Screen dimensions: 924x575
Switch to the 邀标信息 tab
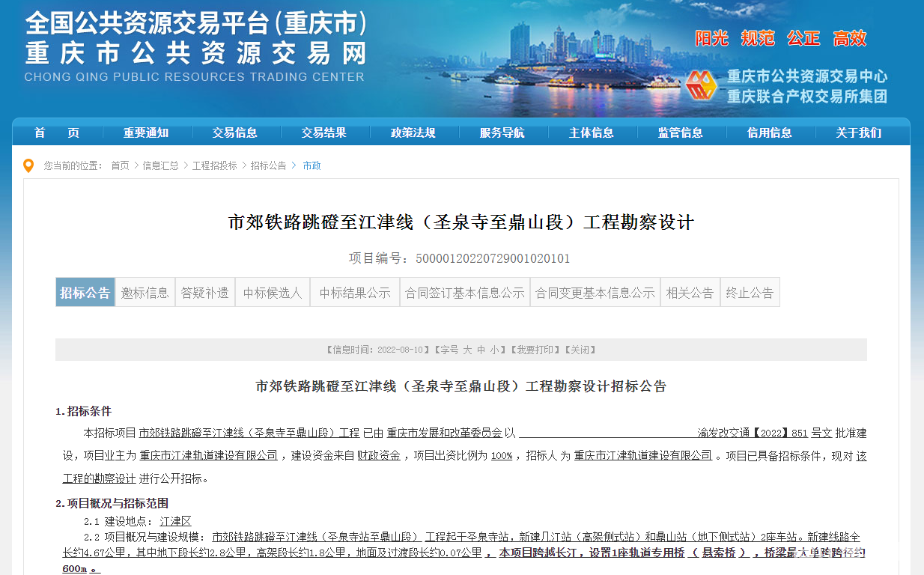(145, 293)
